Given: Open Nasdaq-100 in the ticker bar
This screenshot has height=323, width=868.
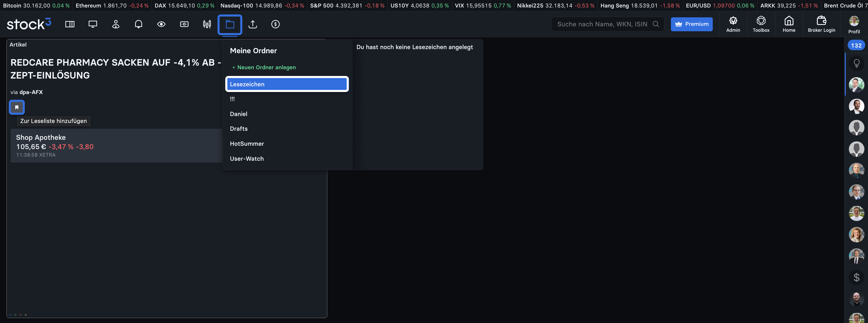Looking at the screenshot, I should 262,5.
